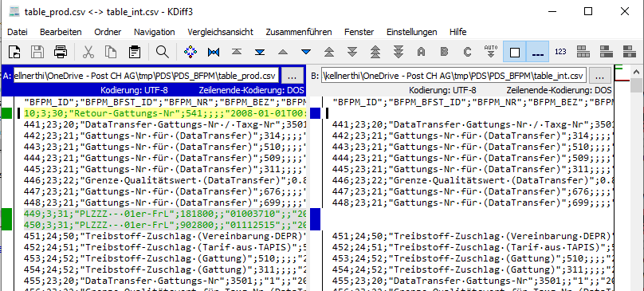644x291 pixels.
Task: Open the Search magnifier tool
Action: (x=163, y=52)
